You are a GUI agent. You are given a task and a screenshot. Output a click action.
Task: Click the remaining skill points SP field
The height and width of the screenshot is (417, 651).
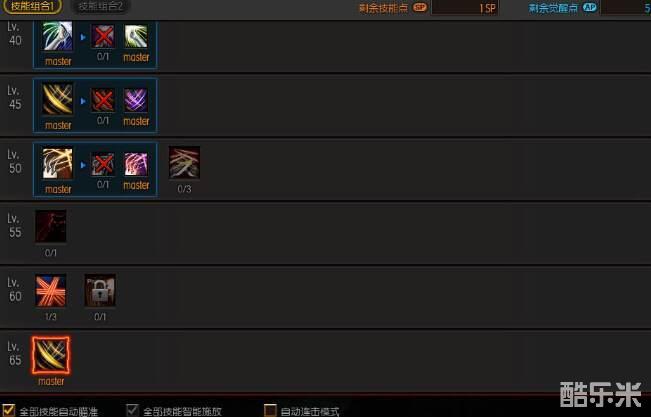pos(465,7)
